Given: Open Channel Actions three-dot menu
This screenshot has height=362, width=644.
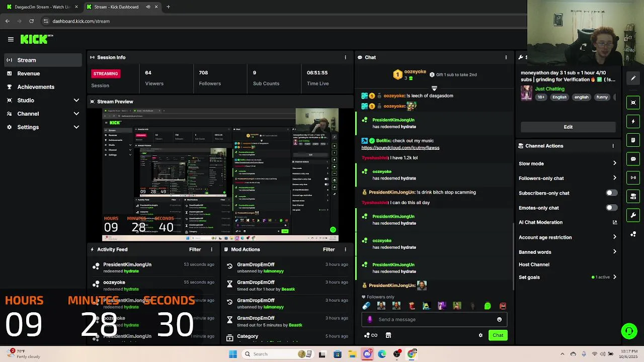Looking at the screenshot, I should [x=613, y=146].
